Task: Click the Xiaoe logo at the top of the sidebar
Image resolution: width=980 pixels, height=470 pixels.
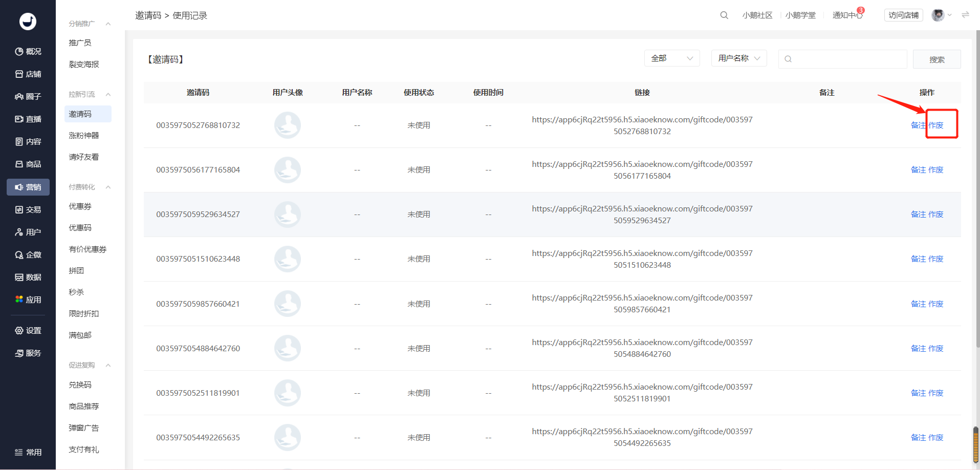Action: (28, 21)
